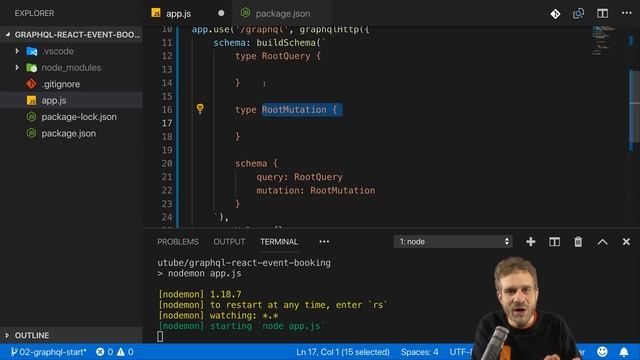Click the text 'schema: buildSchema('
The image size is (640, 360).
(x=267, y=42)
